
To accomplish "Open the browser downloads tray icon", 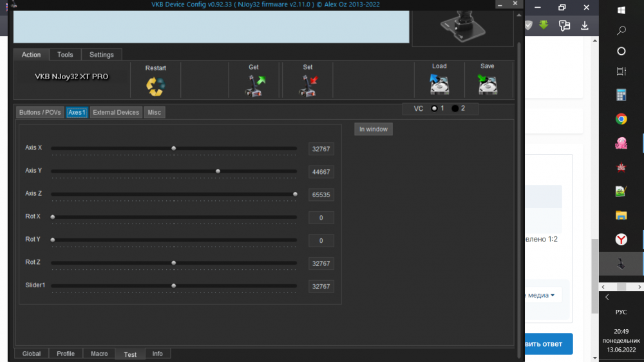I will [x=585, y=26].
